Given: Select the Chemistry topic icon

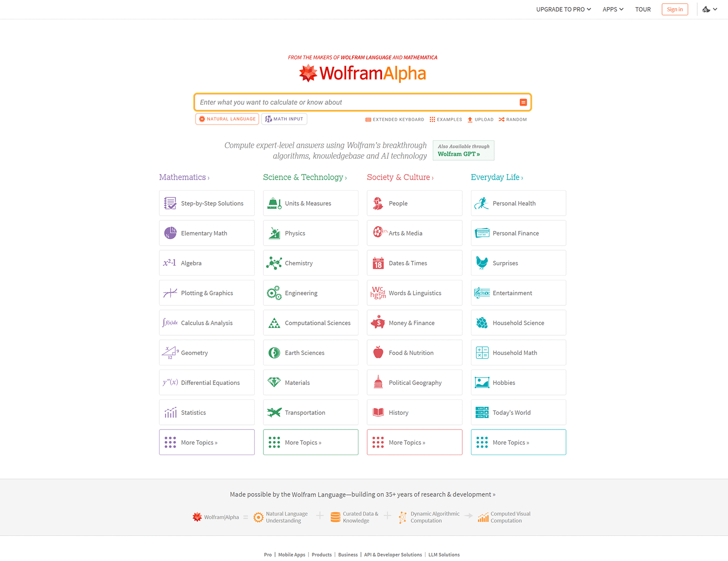Looking at the screenshot, I should click(x=274, y=263).
